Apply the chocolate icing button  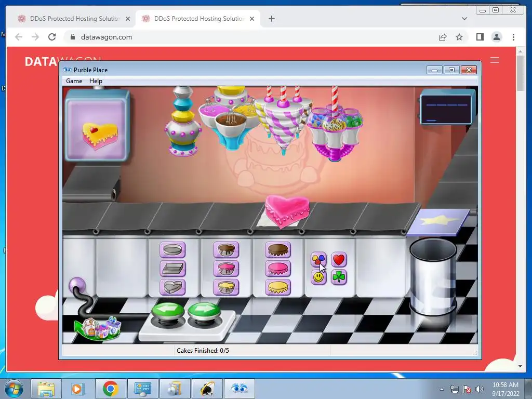(x=278, y=250)
